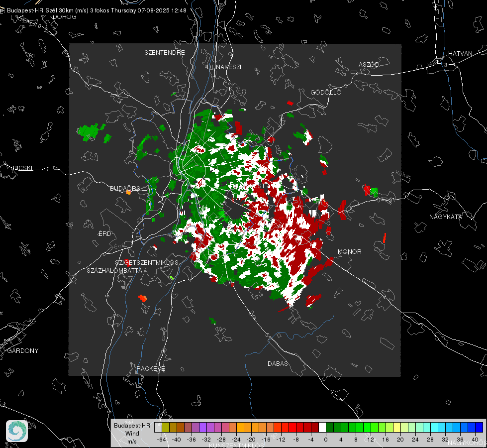487x448 pixels.
Task: Click the 36 legend scale value
Action: 460,440
